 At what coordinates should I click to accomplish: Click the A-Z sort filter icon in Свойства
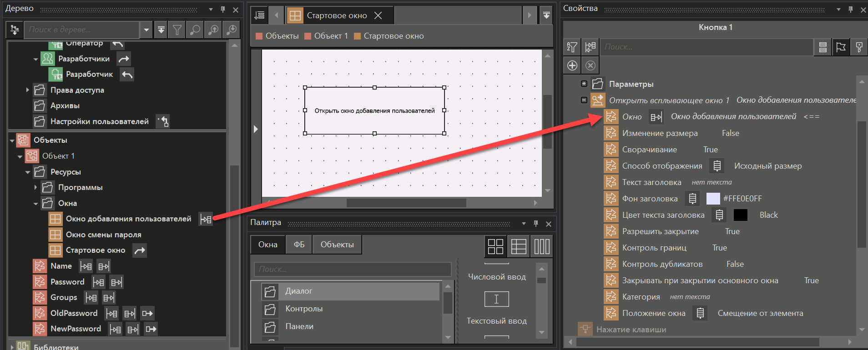(x=572, y=47)
